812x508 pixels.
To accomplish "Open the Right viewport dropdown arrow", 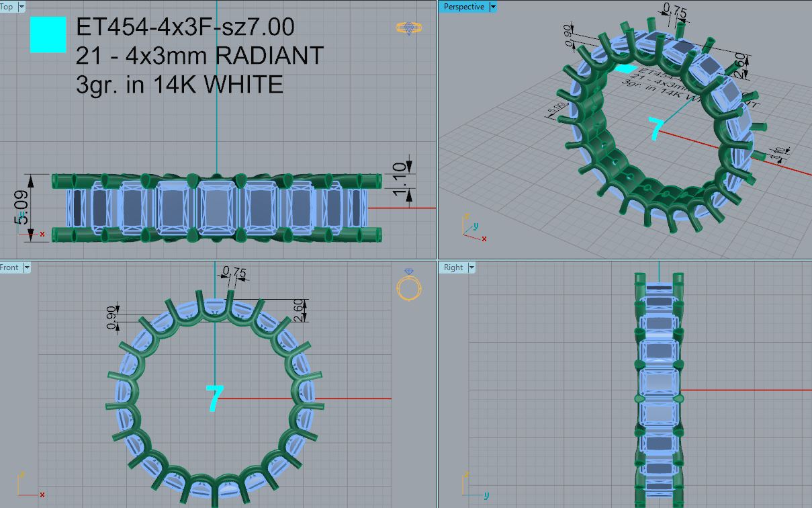I will (x=471, y=267).
